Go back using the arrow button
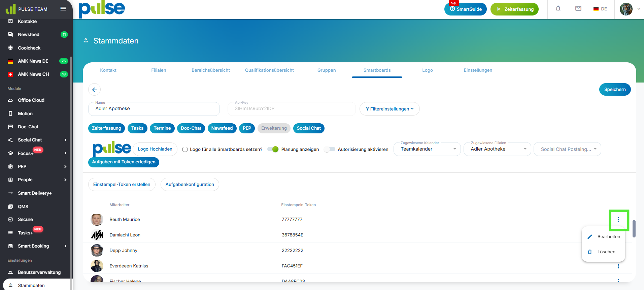This screenshot has width=644, height=290. [94, 90]
